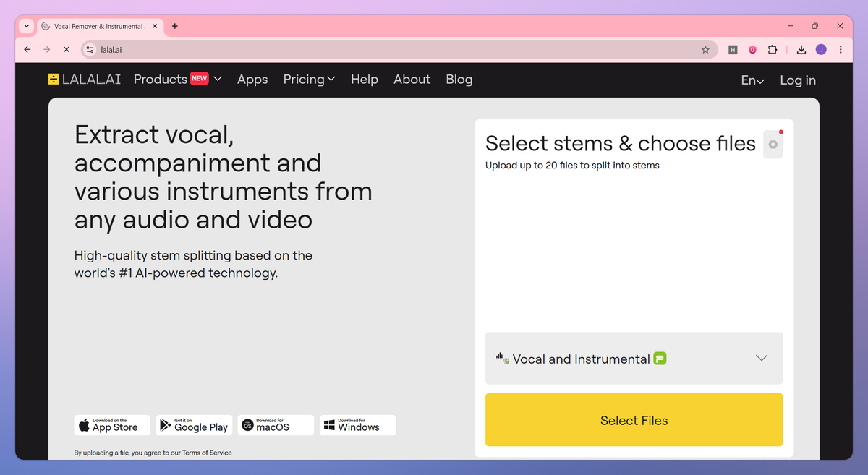Click the green badge next to Vocal and Instrumental
The image size is (868, 475).
coord(660,358)
